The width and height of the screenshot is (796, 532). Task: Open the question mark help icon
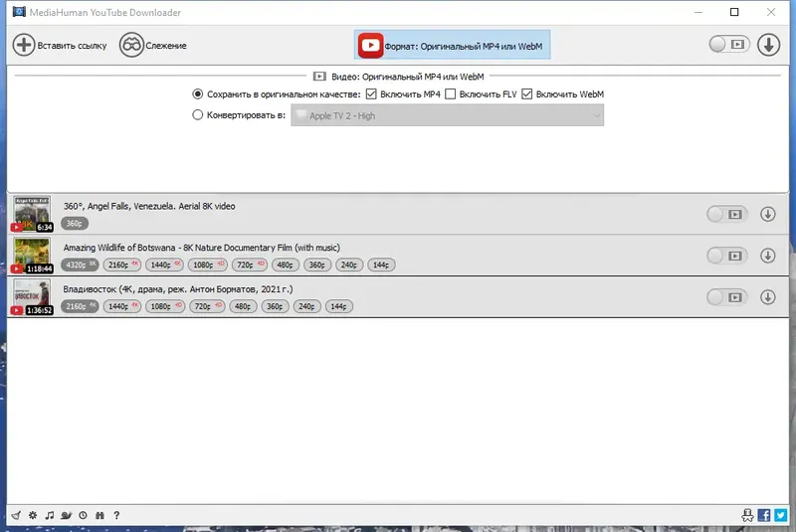coord(116,515)
